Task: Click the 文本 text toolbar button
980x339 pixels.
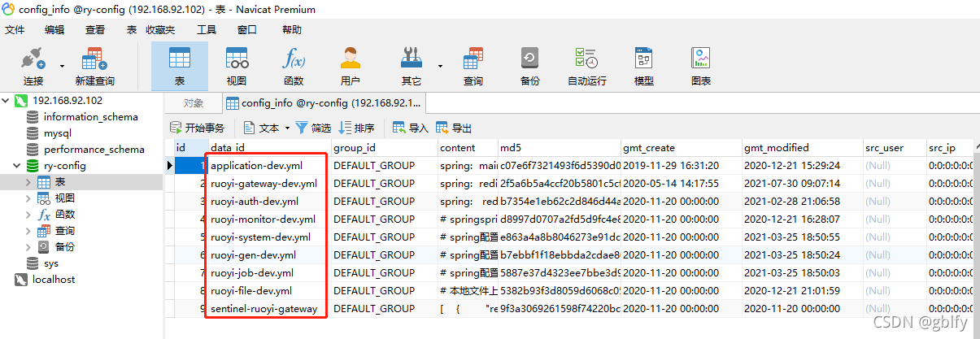Action: point(261,128)
